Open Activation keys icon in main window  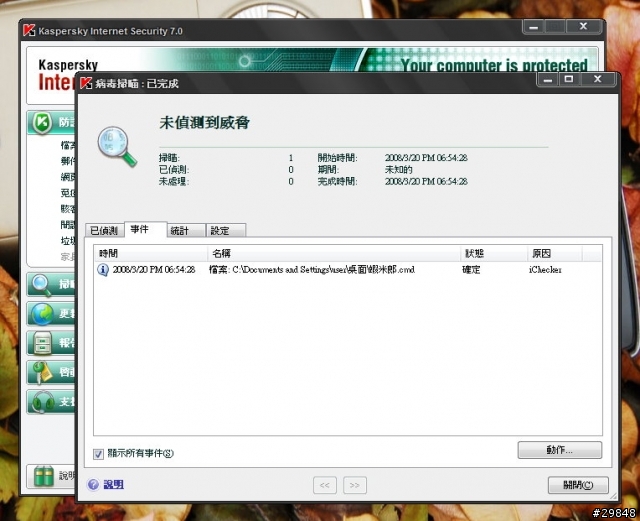(x=42, y=372)
